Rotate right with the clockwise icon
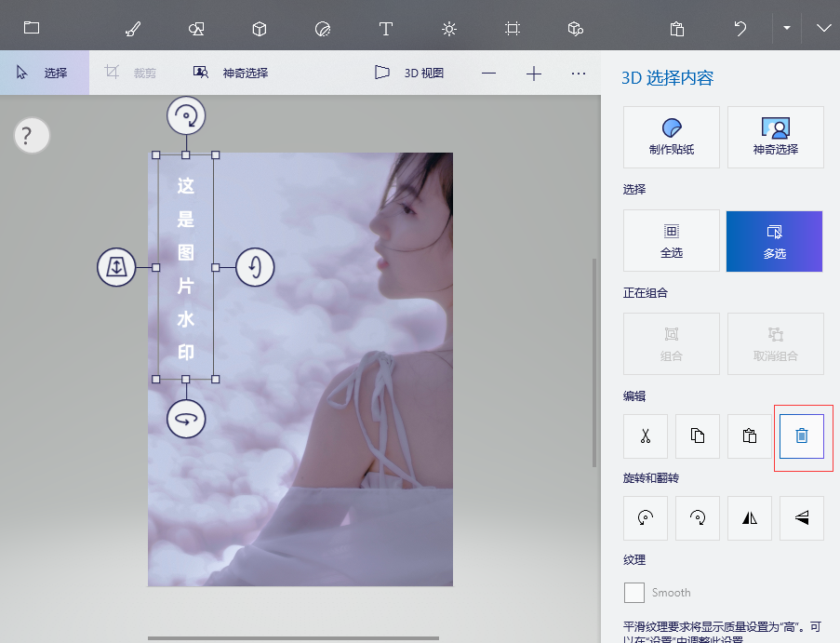The image size is (840, 643). tap(698, 517)
